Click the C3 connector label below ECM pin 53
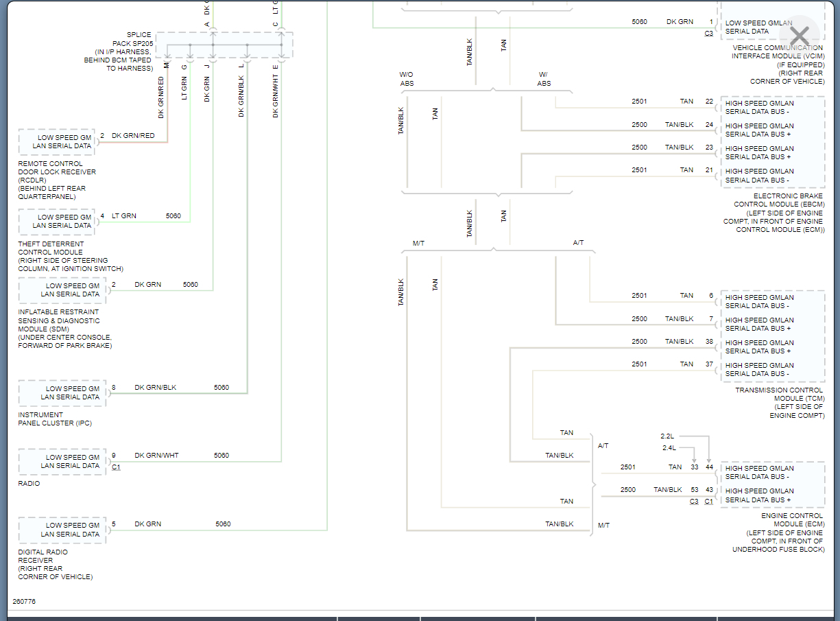 pyautogui.click(x=694, y=502)
